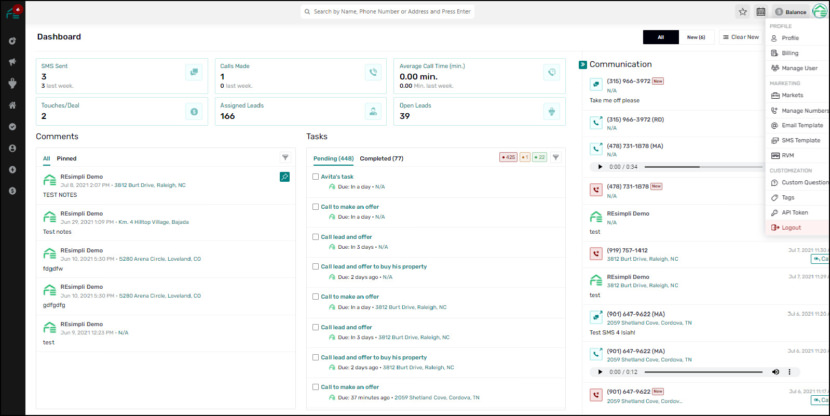Click SMS icon beside 'Take me off please'

[596, 84]
